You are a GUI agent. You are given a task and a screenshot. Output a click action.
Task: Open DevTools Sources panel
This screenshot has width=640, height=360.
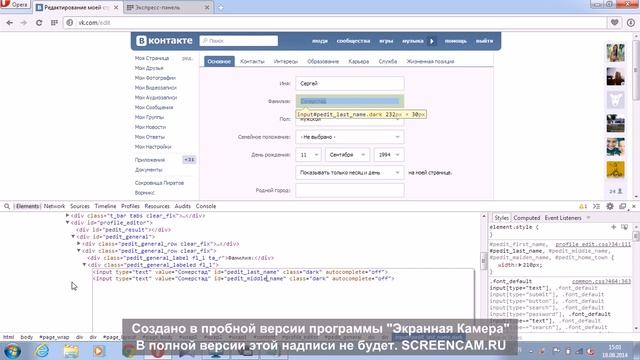(80, 206)
